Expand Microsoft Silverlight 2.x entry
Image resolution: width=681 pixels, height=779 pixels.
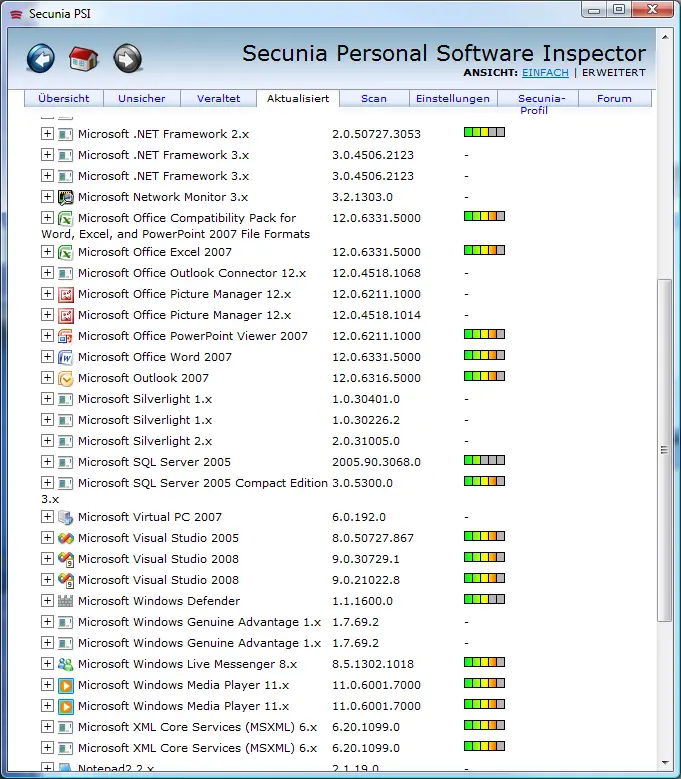coord(47,441)
